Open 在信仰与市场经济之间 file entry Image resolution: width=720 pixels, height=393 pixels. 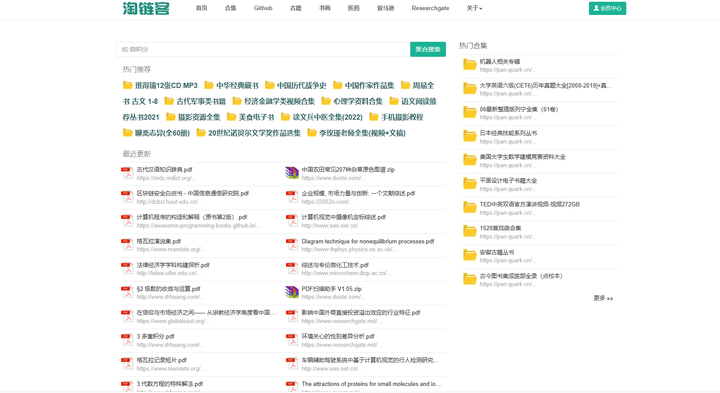(206, 313)
